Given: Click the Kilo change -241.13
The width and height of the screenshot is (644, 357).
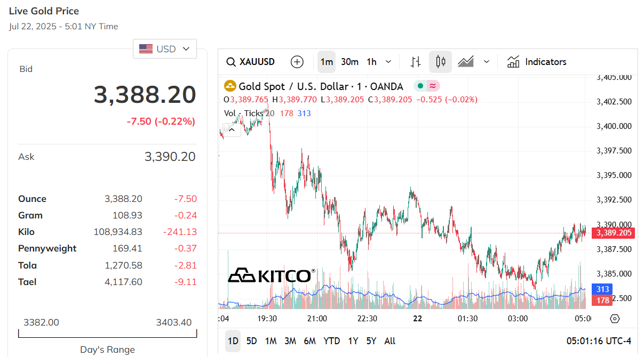Looking at the screenshot, I should [x=180, y=232].
